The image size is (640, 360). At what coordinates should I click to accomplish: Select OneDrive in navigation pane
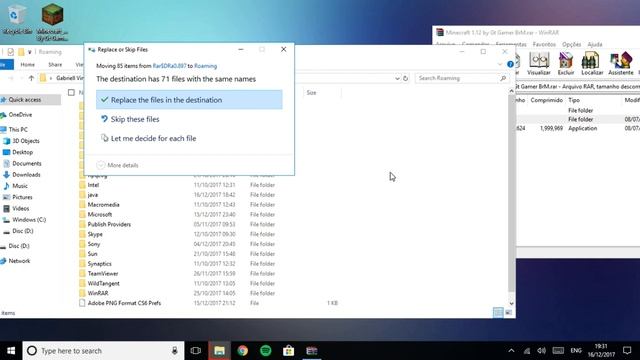coord(20,115)
